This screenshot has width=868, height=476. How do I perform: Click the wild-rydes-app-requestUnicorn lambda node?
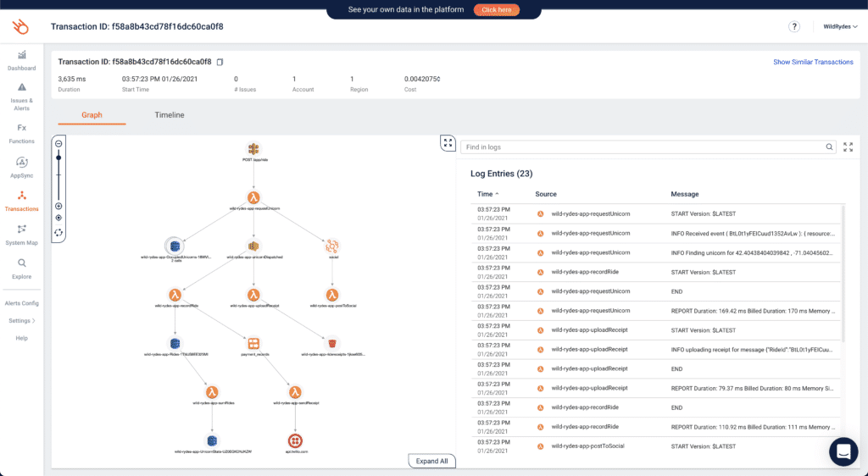(x=253, y=198)
